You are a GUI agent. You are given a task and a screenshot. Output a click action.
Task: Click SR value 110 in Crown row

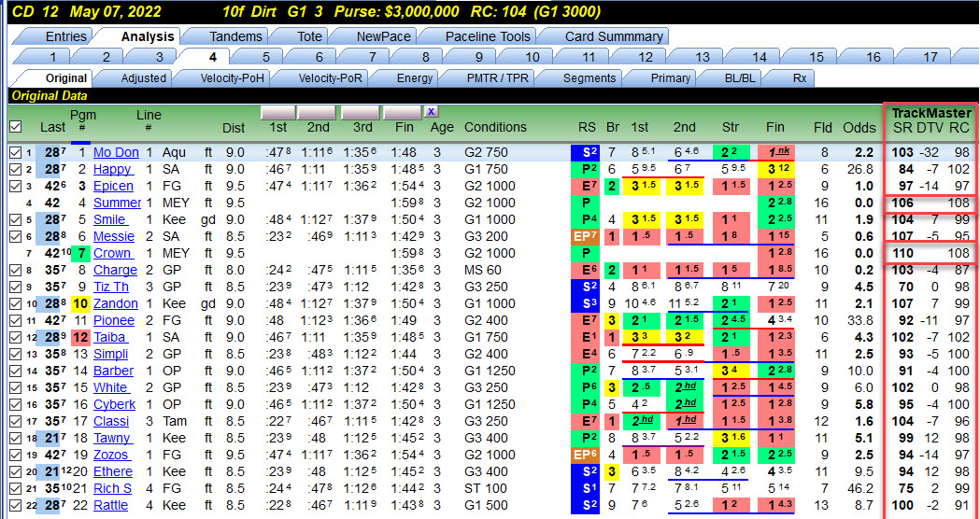pos(902,254)
